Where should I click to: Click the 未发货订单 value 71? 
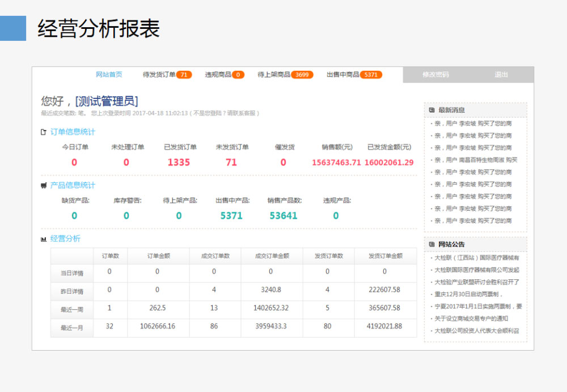click(x=231, y=163)
